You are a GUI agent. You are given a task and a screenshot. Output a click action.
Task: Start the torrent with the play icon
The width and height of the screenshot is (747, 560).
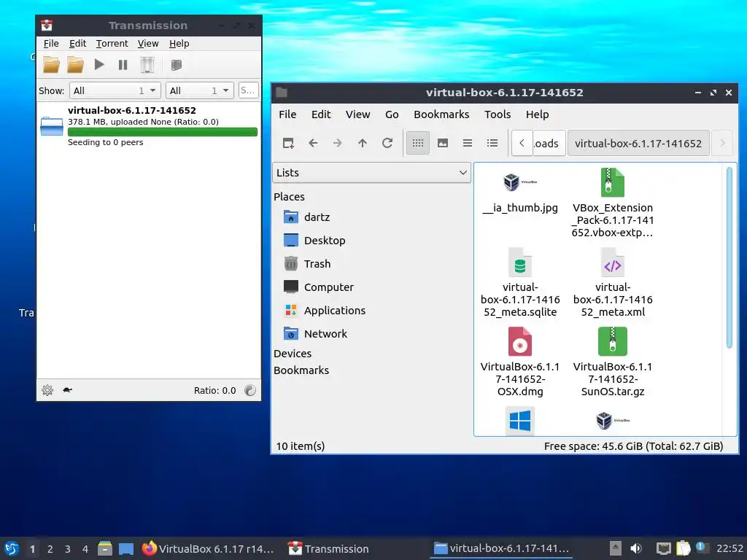pyautogui.click(x=99, y=64)
